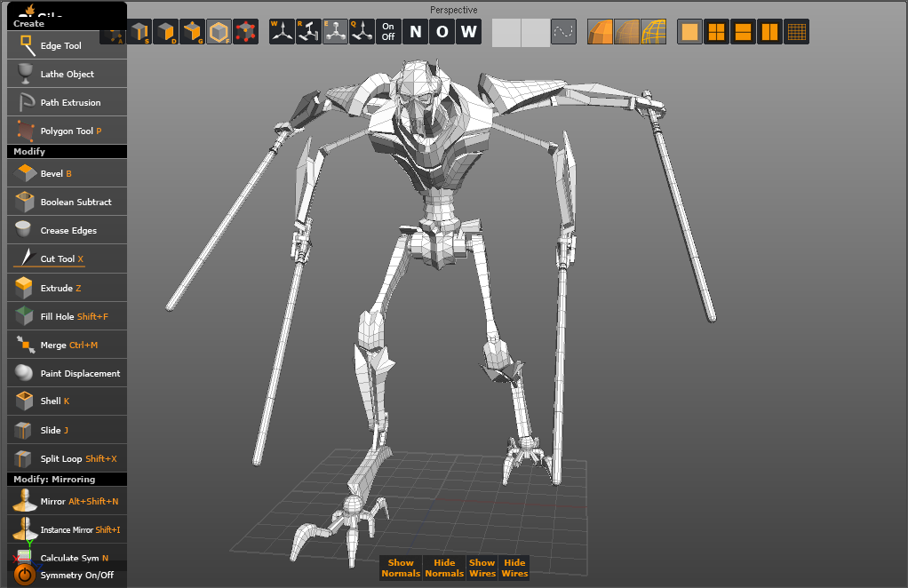The image size is (908, 588).
Task: Click the curve wave icon button
Action: tap(563, 31)
